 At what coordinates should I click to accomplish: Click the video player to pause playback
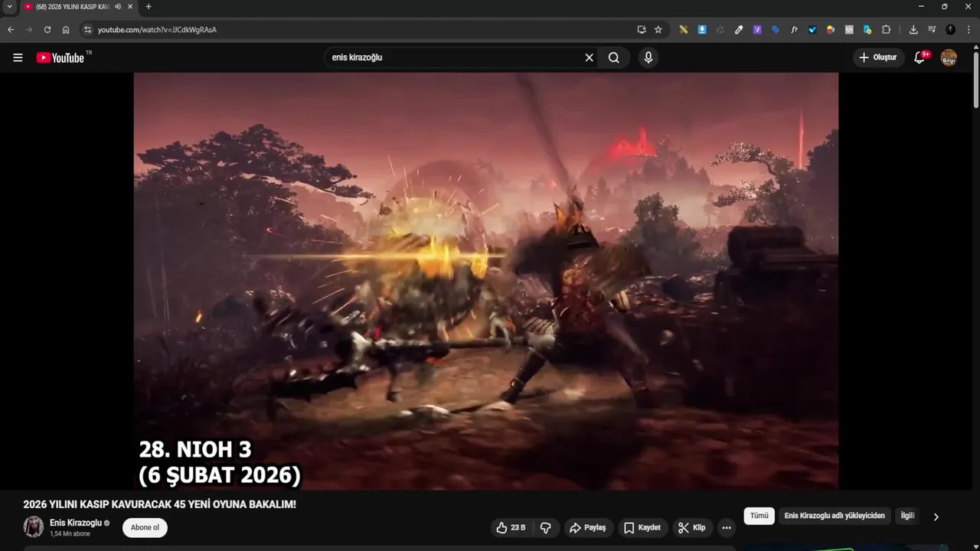click(x=486, y=281)
